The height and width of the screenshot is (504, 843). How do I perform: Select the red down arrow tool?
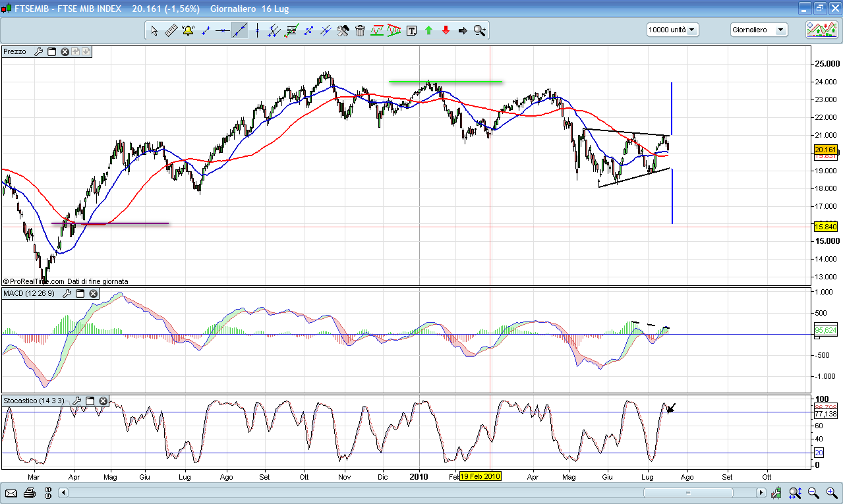coord(446,30)
